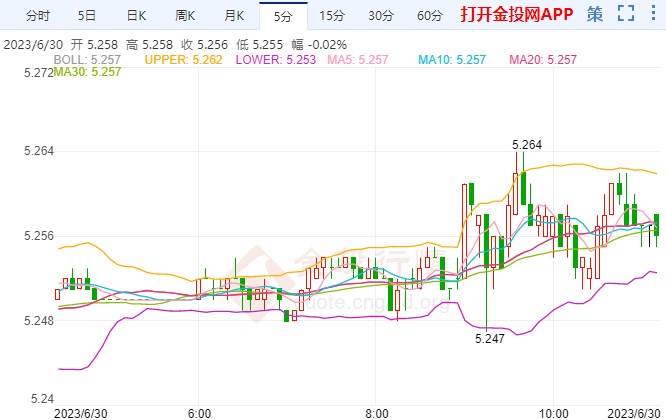This screenshot has height=420, width=666.
Task: Click the 5.247 low price marker
Action: pos(490,339)
